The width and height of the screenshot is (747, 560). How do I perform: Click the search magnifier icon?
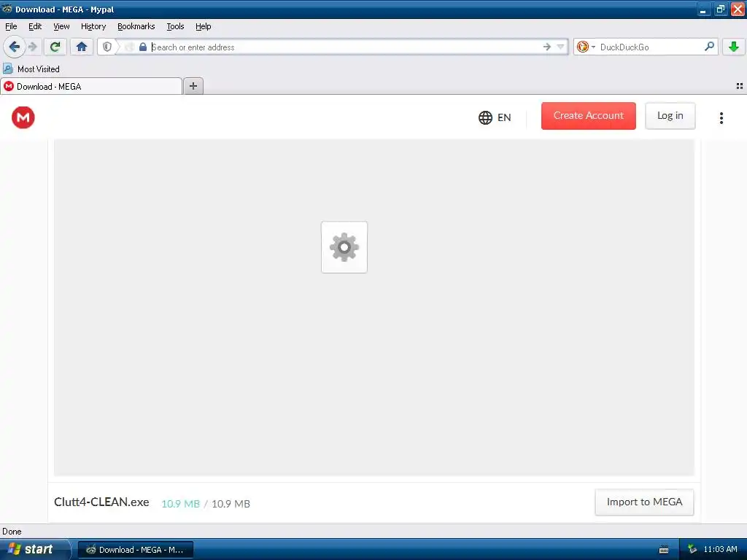tap(709, 47)
